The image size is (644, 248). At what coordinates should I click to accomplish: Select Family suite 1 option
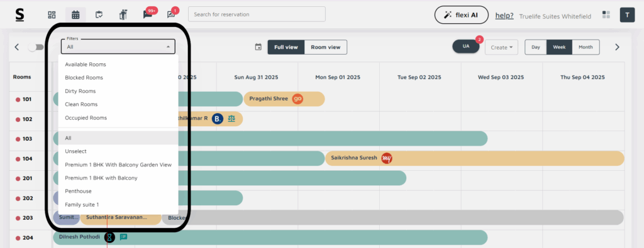point(118,204)
